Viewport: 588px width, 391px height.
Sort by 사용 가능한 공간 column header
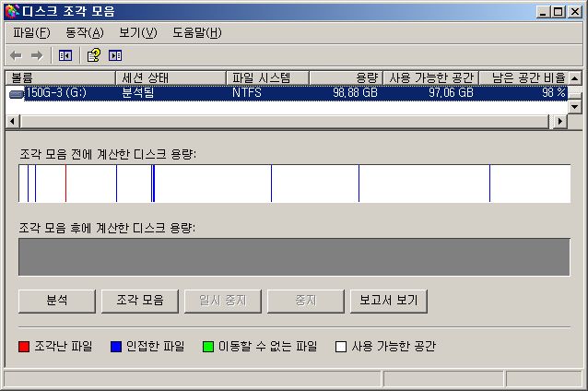click(x=431, y=78)
